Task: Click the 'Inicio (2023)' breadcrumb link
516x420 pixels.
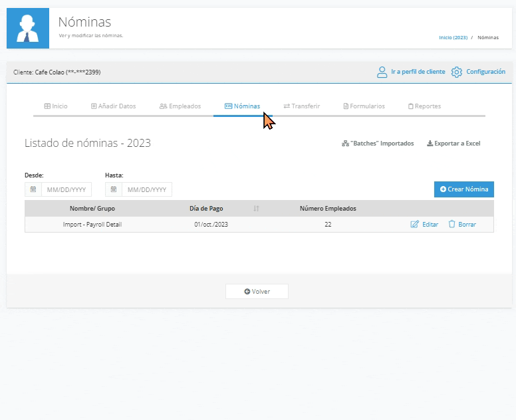Action: pos(453,37)
